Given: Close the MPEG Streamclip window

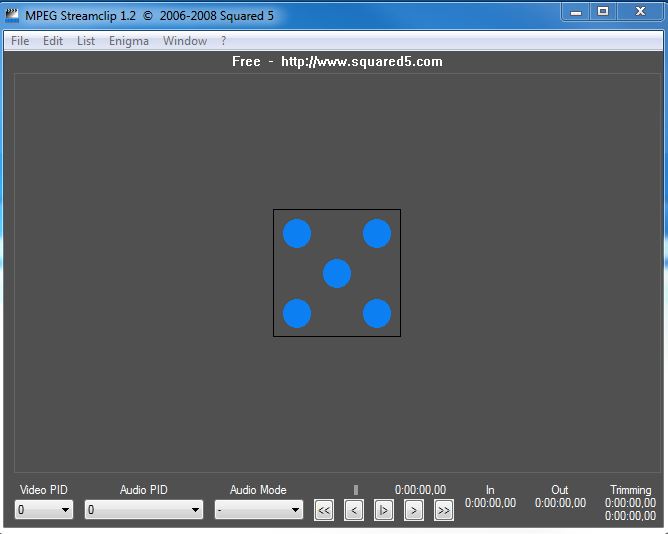Looking at the screenshot, I should pyautogui.click(x=640, y=12).
